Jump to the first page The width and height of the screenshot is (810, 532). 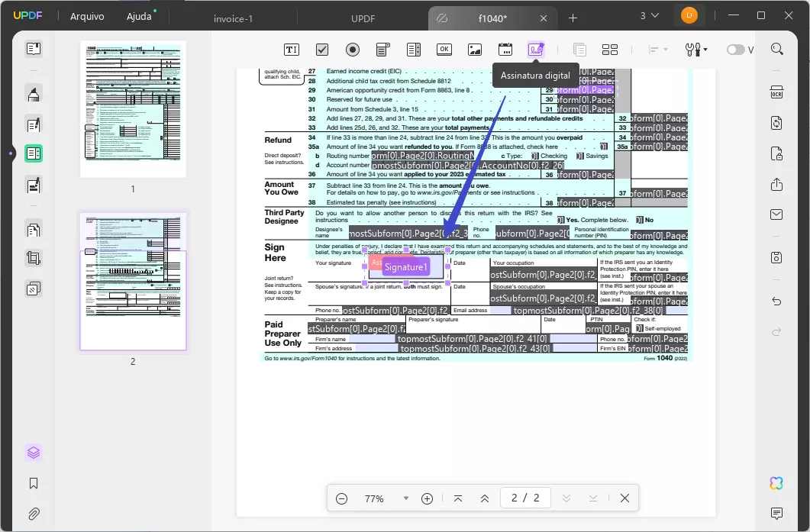[x=458, y=498]
